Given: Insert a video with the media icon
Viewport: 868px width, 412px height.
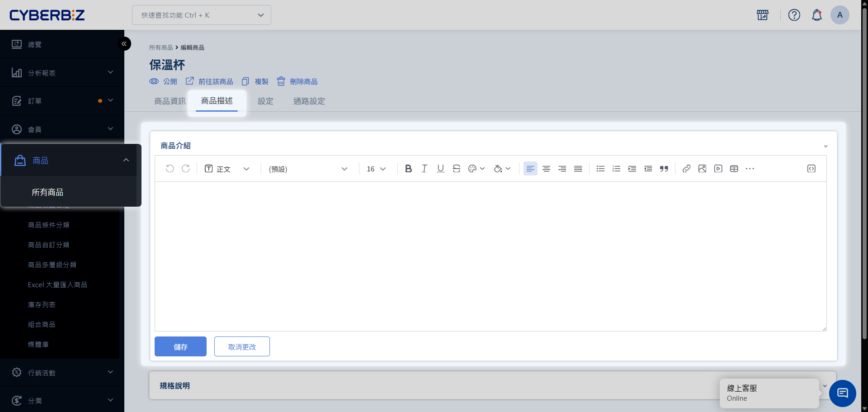Looking at the screenshot, I should (718, 169).
